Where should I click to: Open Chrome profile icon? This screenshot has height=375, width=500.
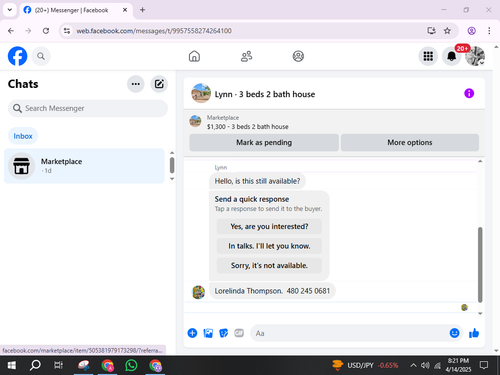(471, 31)
